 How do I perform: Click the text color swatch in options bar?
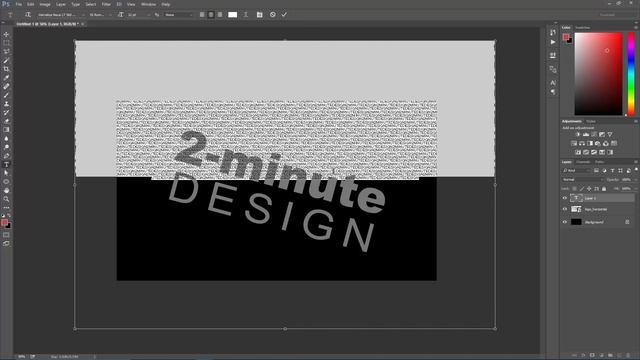pyautogui.click(x=233, y=15)
